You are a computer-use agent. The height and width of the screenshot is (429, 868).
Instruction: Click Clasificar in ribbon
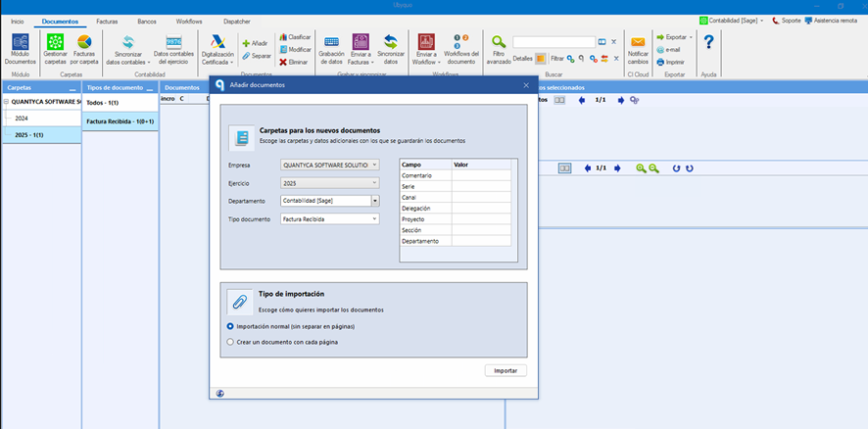coord(295,37)
